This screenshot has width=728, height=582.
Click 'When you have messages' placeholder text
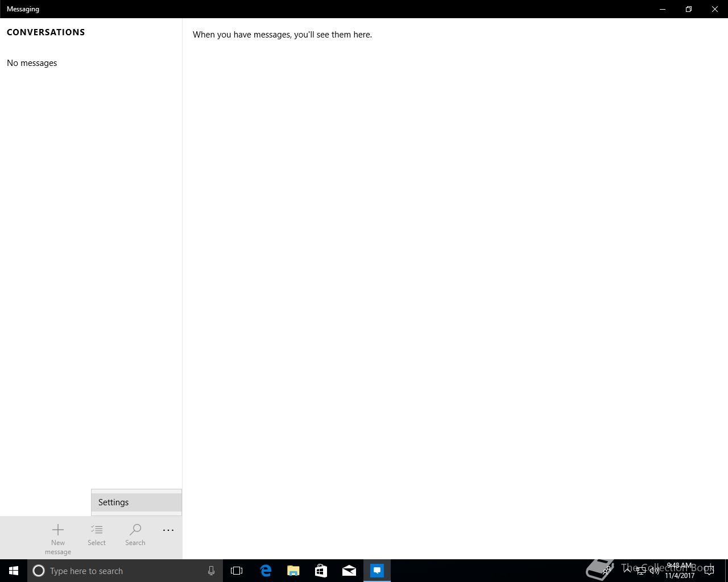pyautogui.click(x=282, y=35)
